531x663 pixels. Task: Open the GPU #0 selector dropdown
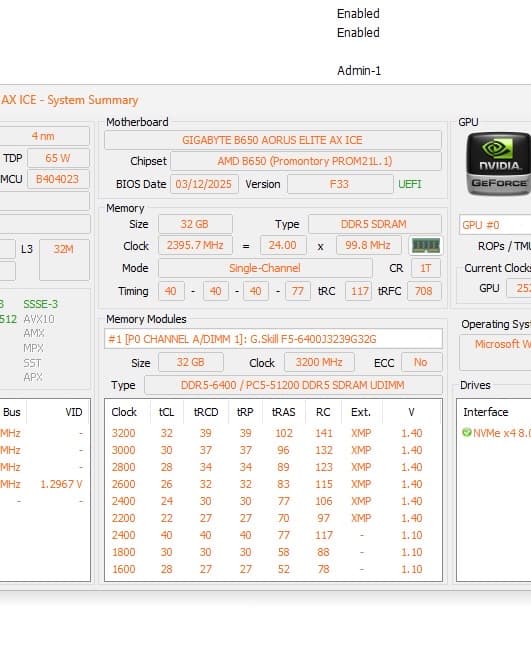click(495, 225)
